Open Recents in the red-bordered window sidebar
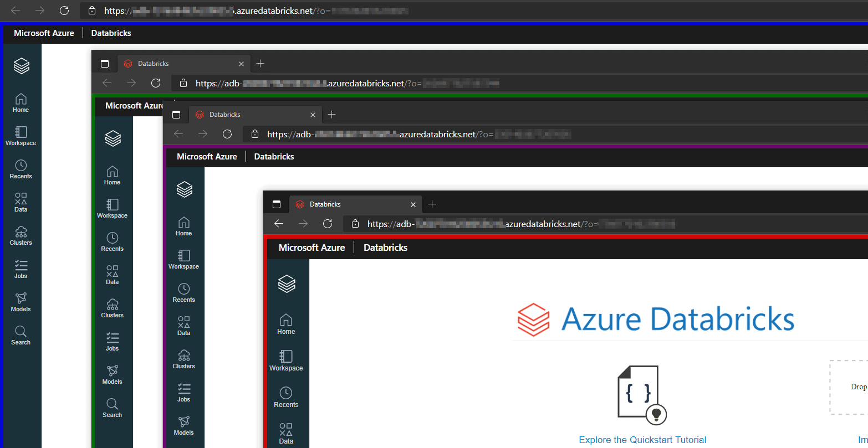The width and height of the screenshot is (868, 448). 286,398
